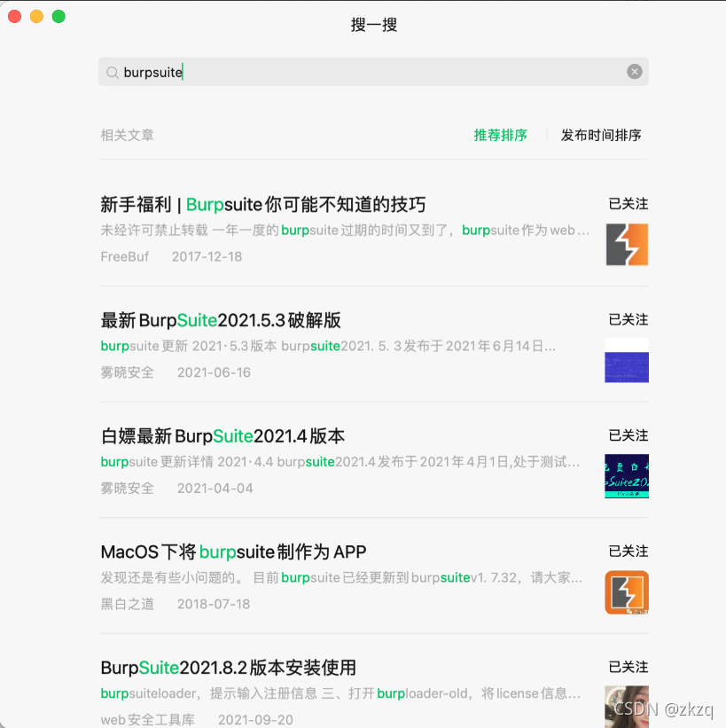Open article MacOS下将burpsuite制作为APP
Image resolution: width=726 pixels, height=728 pixels.
233,552
